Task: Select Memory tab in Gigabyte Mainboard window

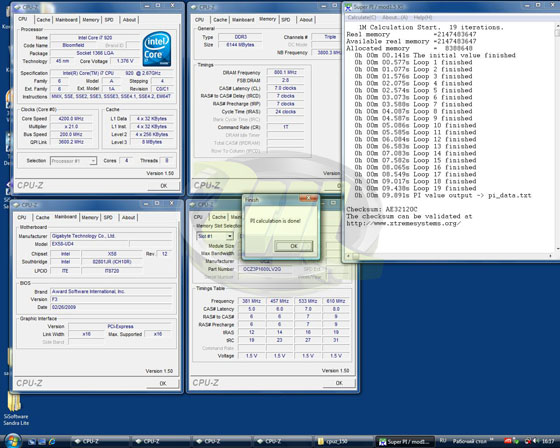Action: [90, 217]
